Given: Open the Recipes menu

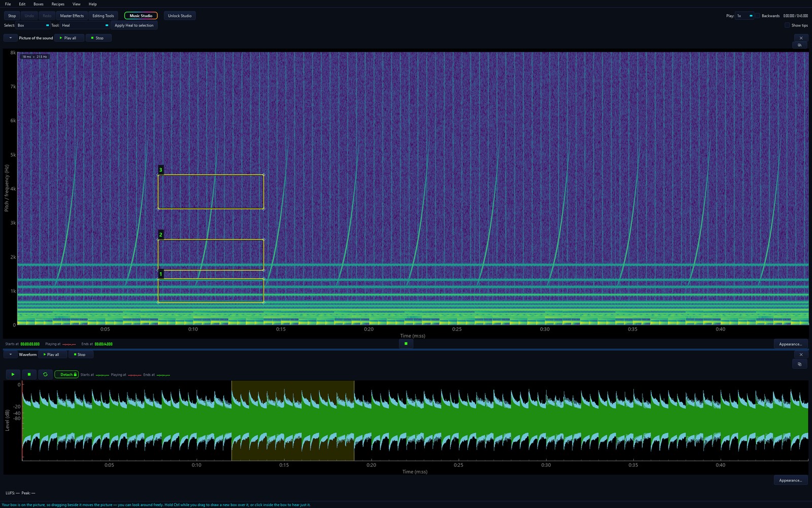Looking at the screenshot, I should 58,4.
